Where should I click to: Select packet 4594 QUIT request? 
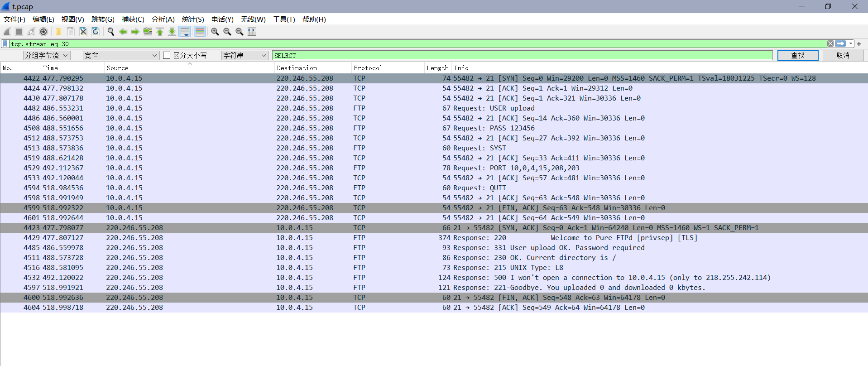434,188
